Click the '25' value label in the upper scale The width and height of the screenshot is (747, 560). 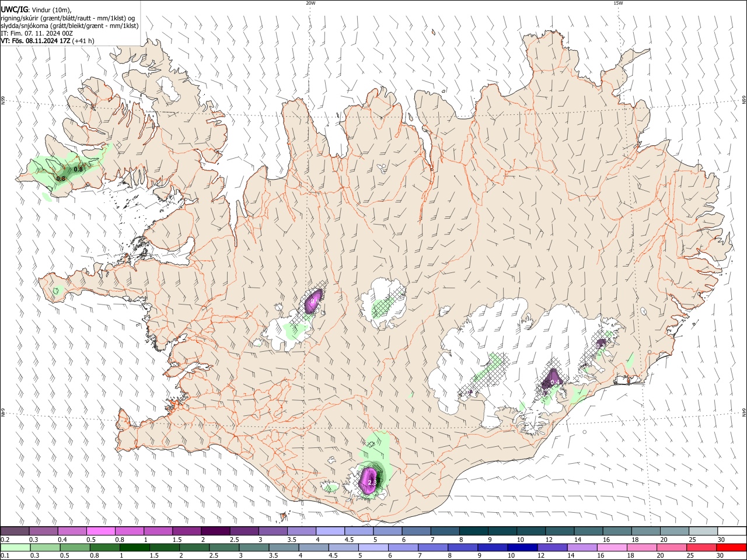coord(692,540)
